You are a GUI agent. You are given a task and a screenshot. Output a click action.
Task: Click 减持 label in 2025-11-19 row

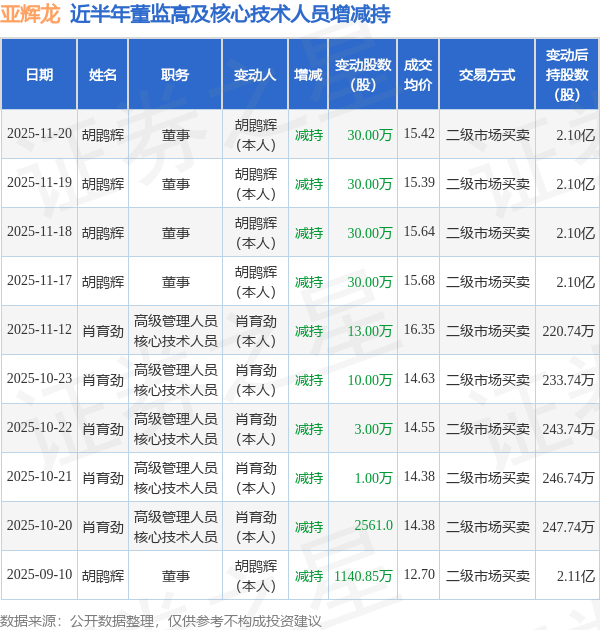(x=309, y=184)
